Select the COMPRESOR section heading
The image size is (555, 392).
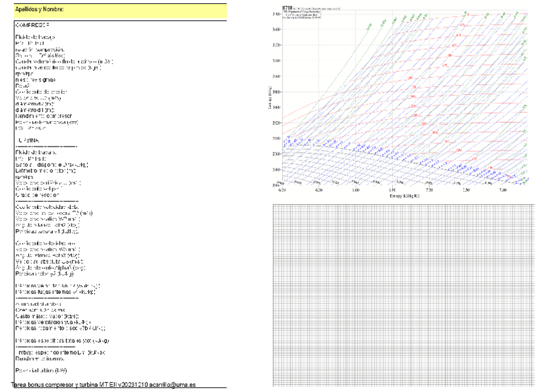point(36,24)
